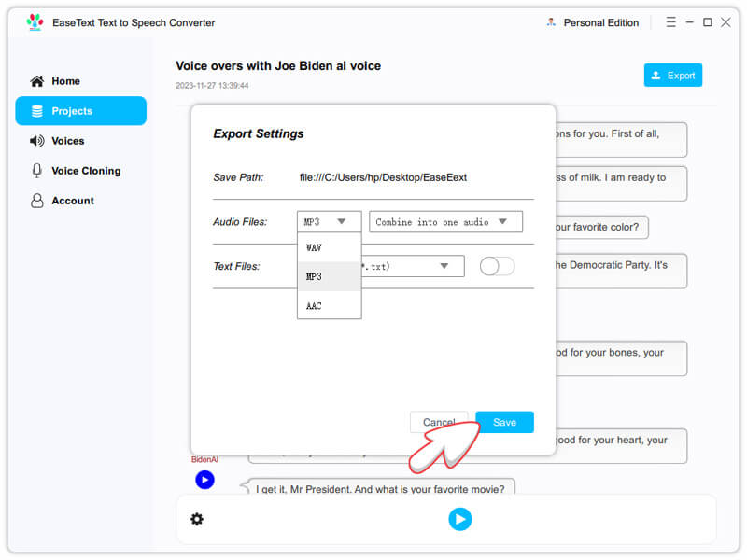Expand the Combine into one audio dropdown
The height and width of the screenshot is (560, 747).
click(x=445, y=222)
